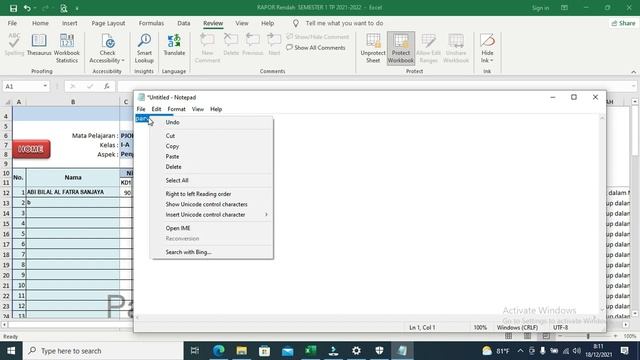
Task: Switch to the Formulas tab
Action: (151, 23)
